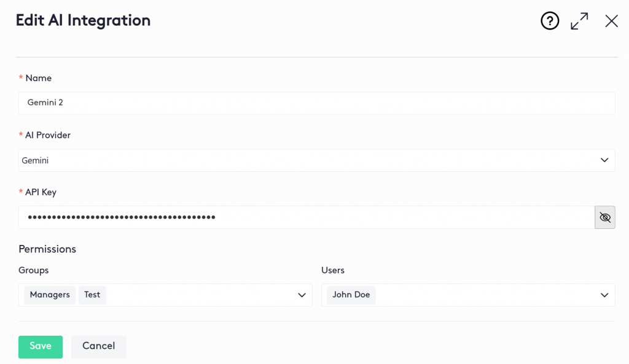Click the AI Provider label
629x364 pixels.
pyautogui.click(x=48, y=135)
